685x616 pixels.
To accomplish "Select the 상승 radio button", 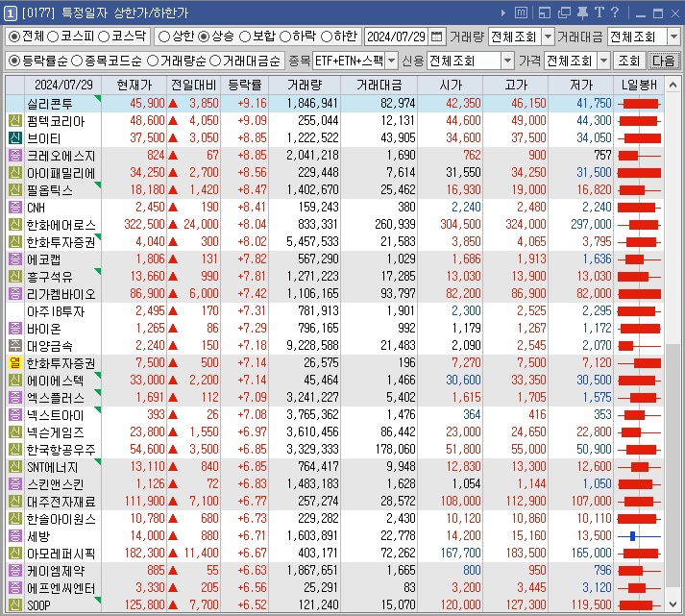I will point(204,37).
